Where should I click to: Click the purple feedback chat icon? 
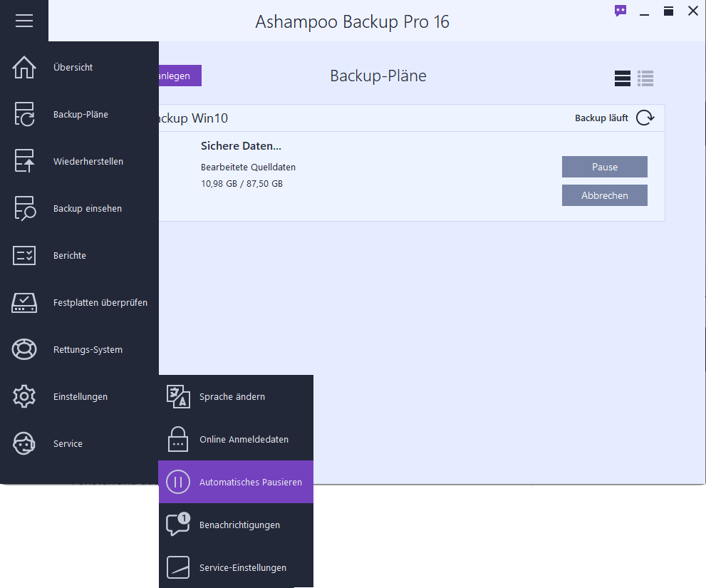click(x=621, y=11)
